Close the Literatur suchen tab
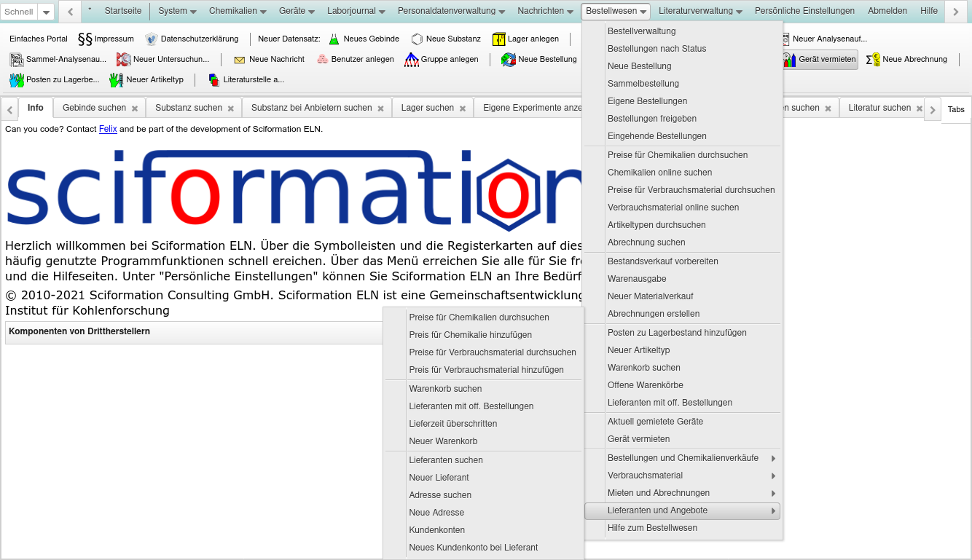This screenshot has width=972, height=560. (920, 109)
